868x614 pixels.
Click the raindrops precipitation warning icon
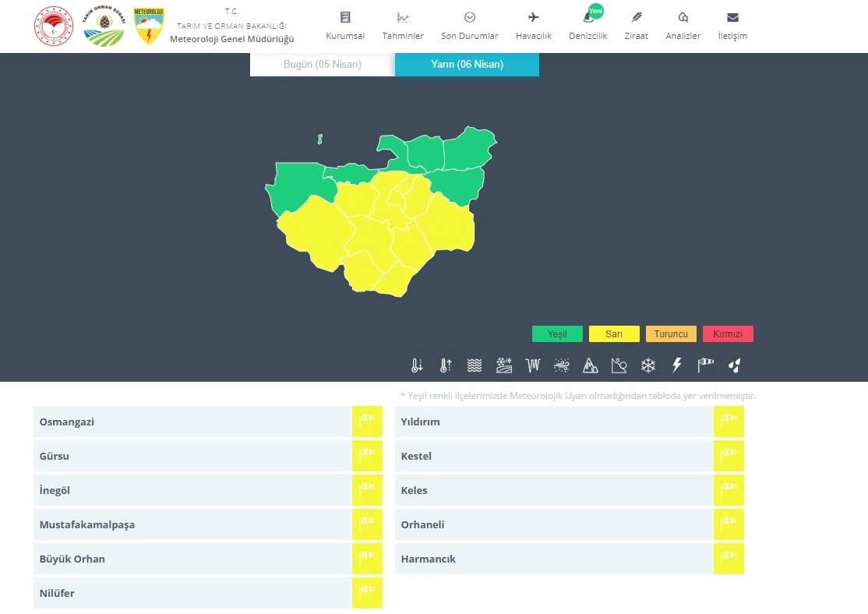pos(734,365)
